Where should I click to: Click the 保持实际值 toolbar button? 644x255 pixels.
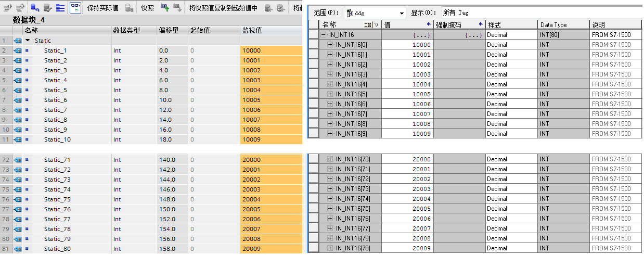pyautogui.click(x=102, y=8)
